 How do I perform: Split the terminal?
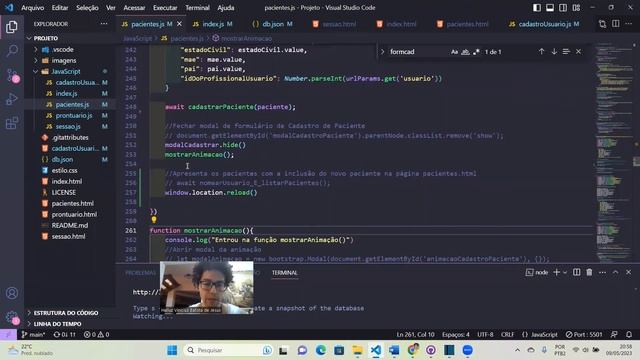[x=576, y=272]
